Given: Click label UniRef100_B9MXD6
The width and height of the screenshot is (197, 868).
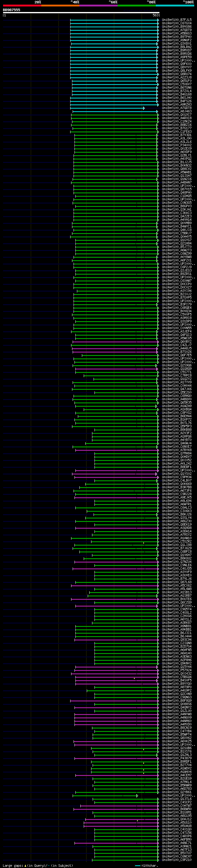Looking at the screenshot, I should click(177, 54).
